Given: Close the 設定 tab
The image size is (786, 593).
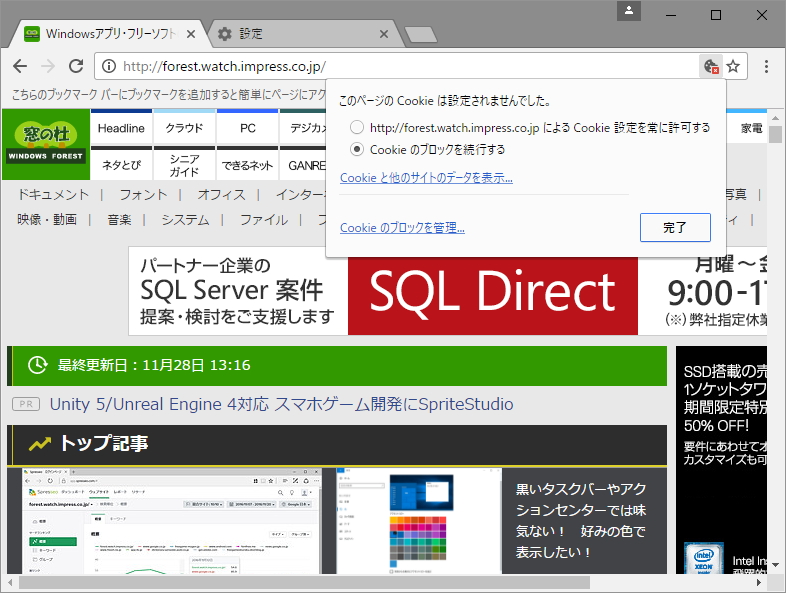Looking at the screenshot, I should (x=383, y=34).
